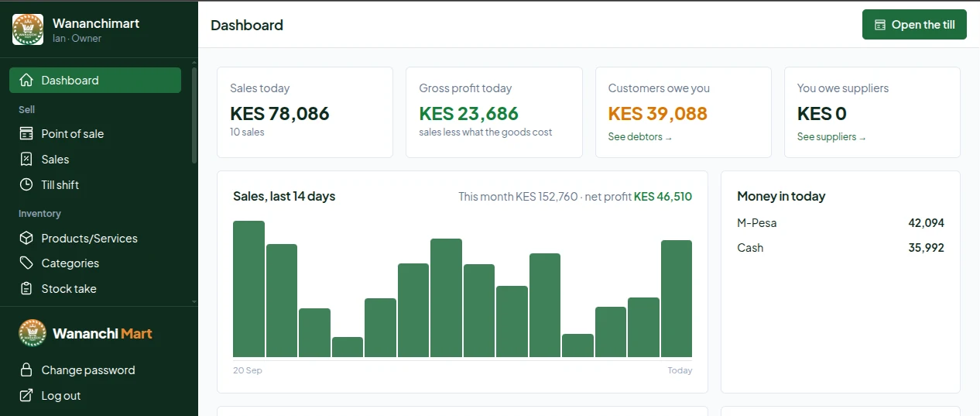Click the Change password lock icon

[26, 370]
